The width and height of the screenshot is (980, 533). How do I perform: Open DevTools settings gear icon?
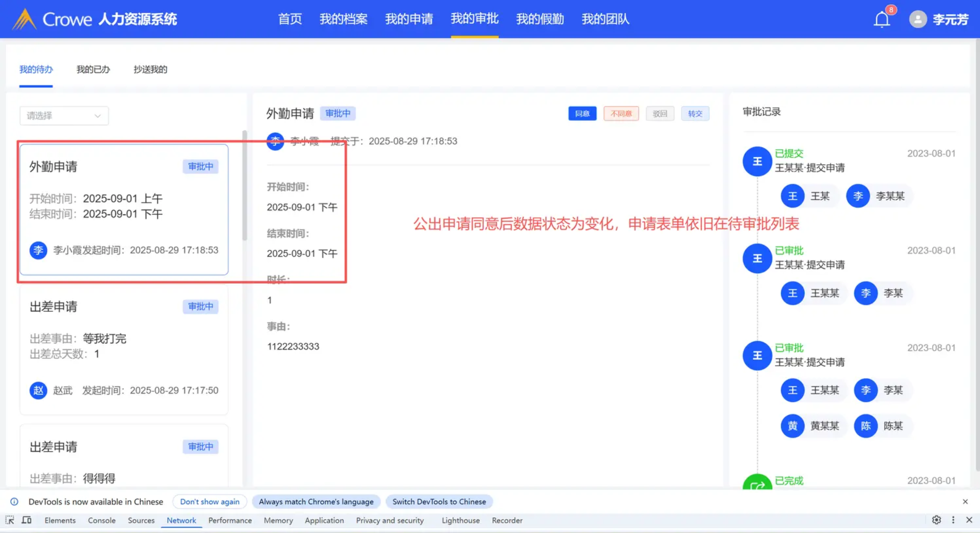936,520
